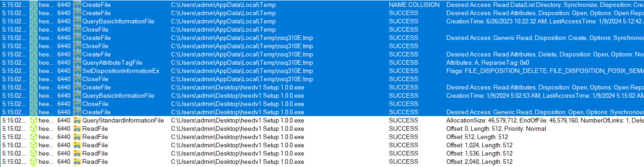The image size is (644, 167).
Task: Click the process icon on the QueryStandardInformationFile row
Action: [33, 120]
